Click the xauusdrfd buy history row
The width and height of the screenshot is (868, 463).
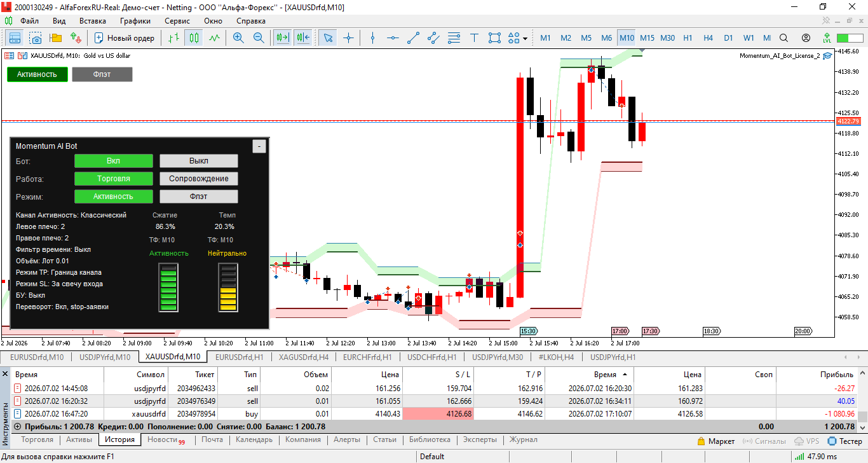coord(434,414)
